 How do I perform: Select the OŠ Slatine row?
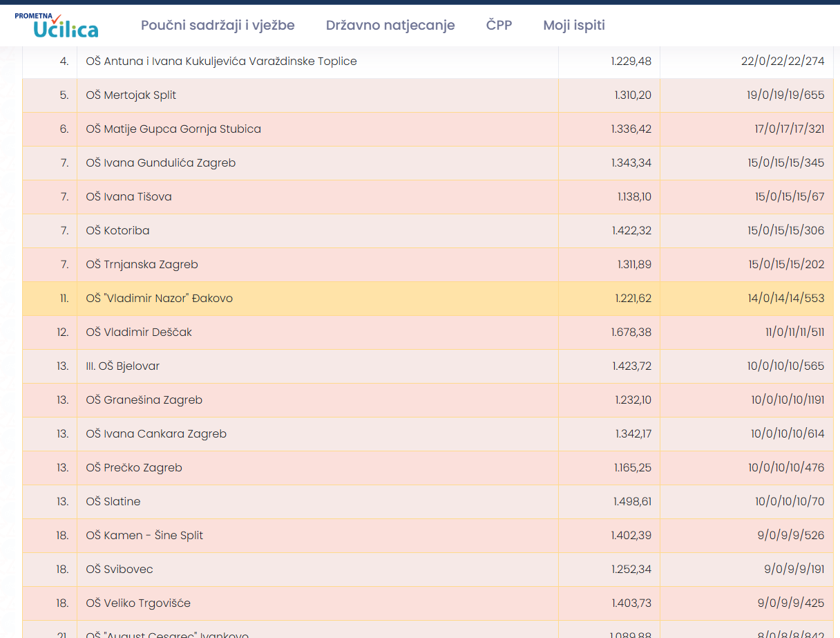click(113, 502)
